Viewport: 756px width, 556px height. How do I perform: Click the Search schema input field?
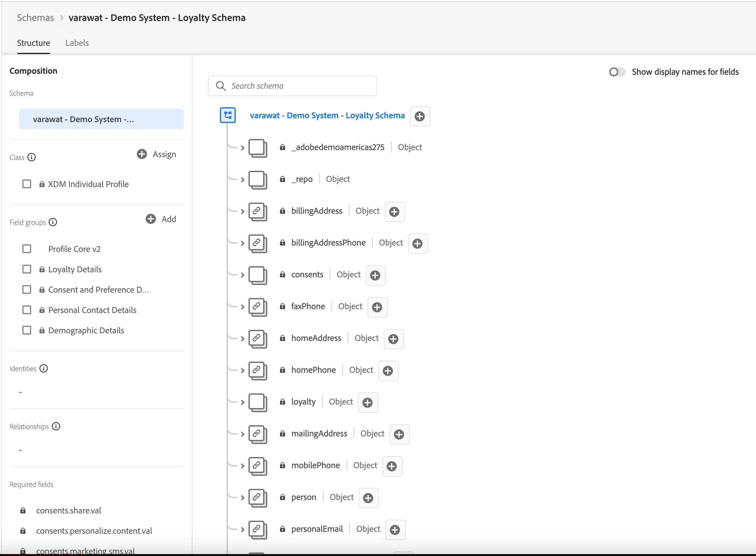tap(292, 86)
